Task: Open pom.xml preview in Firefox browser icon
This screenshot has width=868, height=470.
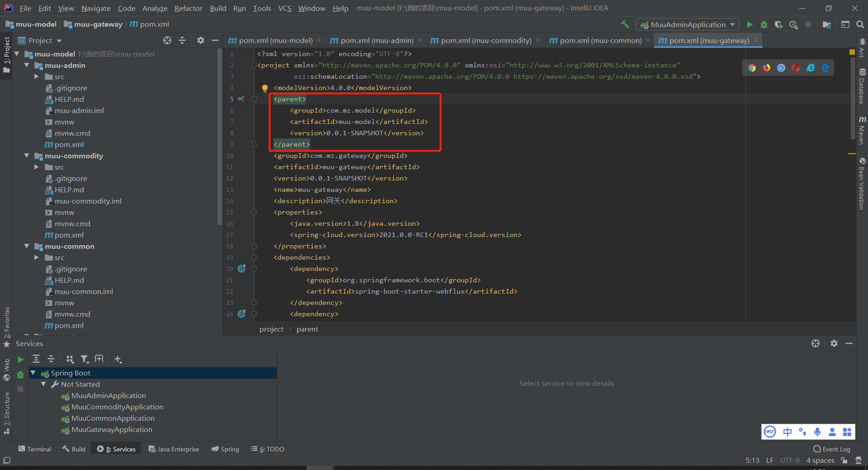Action: pyautogui.click(x=767, y=68)
